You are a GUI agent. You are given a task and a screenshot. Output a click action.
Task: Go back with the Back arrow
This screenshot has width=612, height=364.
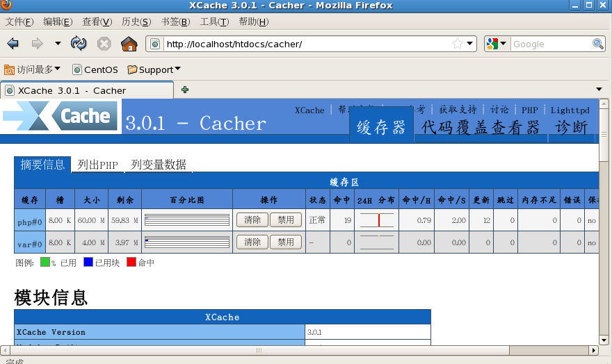coord(13,43)
